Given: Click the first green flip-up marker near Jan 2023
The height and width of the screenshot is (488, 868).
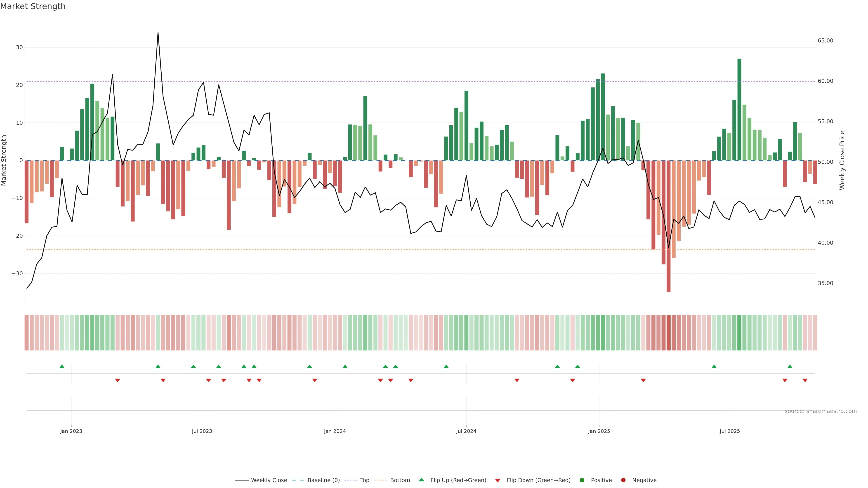Looking at the screenshot, I should (62, 366).
